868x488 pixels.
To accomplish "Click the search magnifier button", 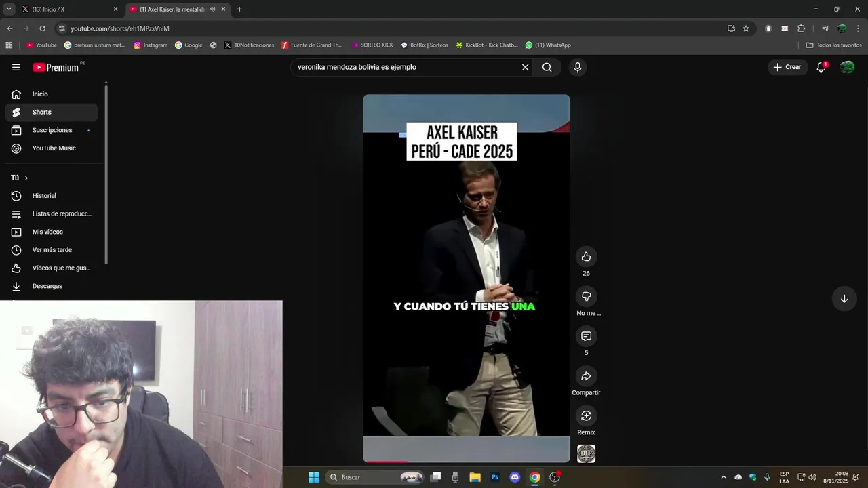I will [547, 67].
